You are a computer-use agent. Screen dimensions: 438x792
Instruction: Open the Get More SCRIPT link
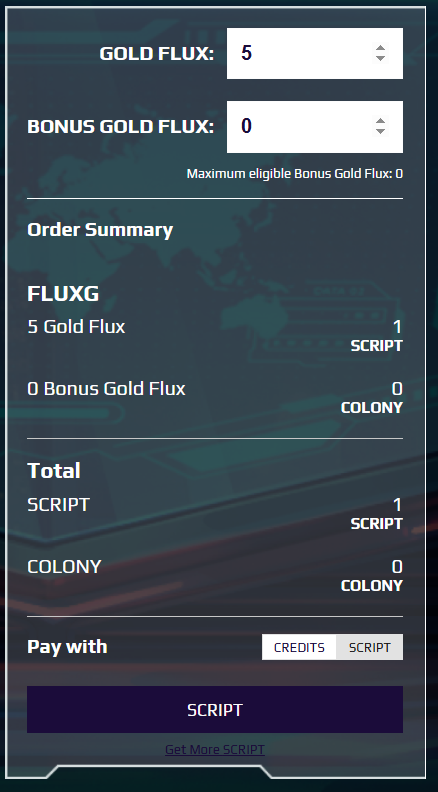pos(215,749)
